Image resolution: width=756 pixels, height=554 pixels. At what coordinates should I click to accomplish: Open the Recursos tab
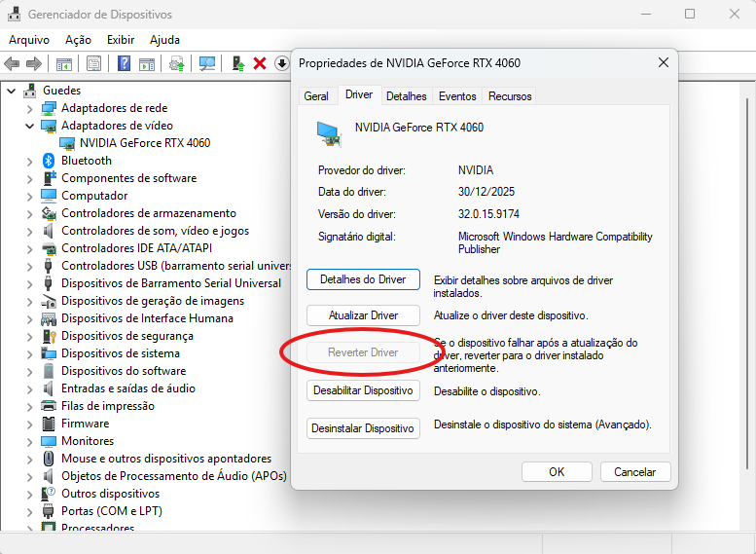(510, 96)
